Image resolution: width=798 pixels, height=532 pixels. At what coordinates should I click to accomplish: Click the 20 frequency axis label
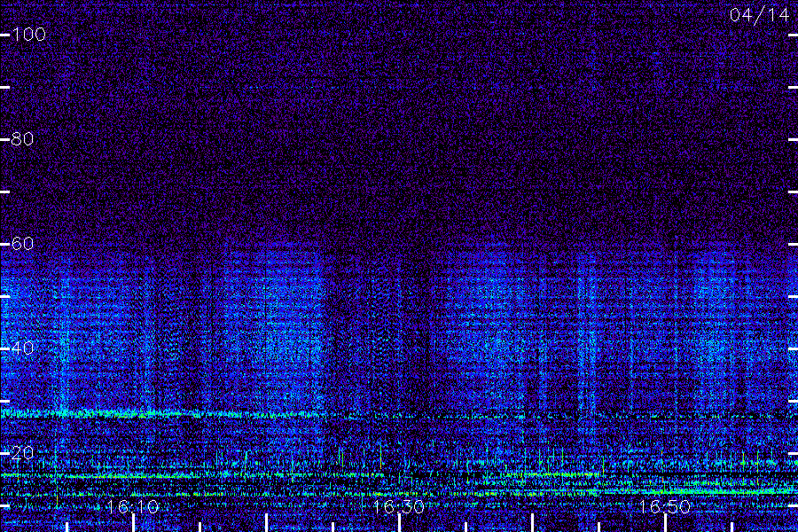[x=22, y=452]
